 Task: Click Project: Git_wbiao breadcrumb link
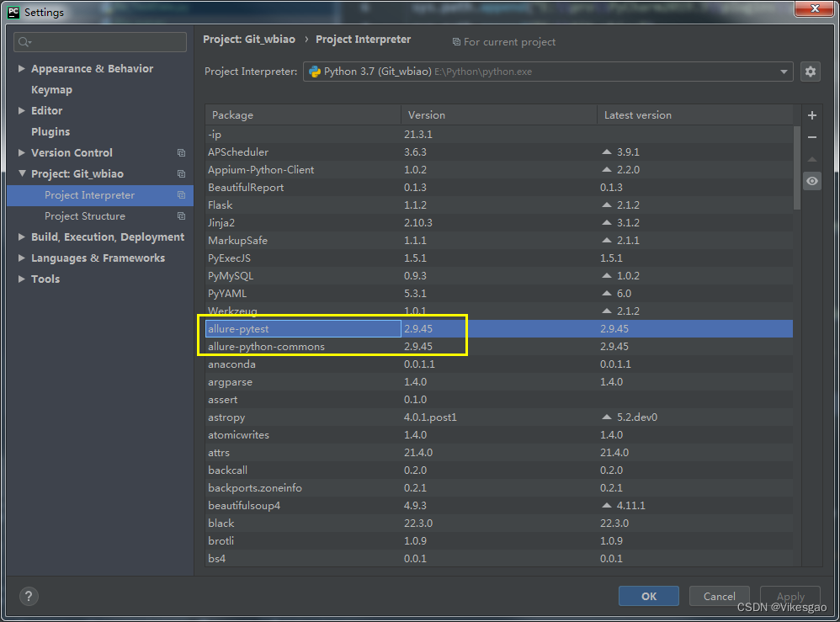[249, 39]
